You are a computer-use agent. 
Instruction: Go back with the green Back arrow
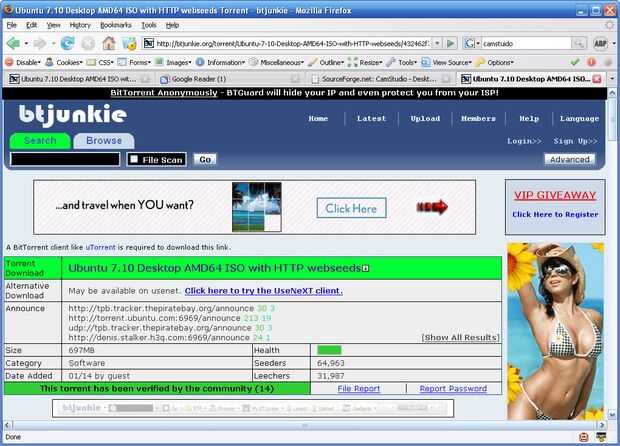13,43
